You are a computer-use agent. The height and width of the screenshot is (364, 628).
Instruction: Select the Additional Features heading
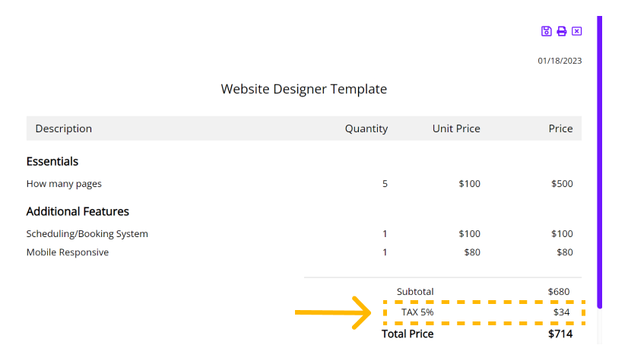tap(78, 211)
